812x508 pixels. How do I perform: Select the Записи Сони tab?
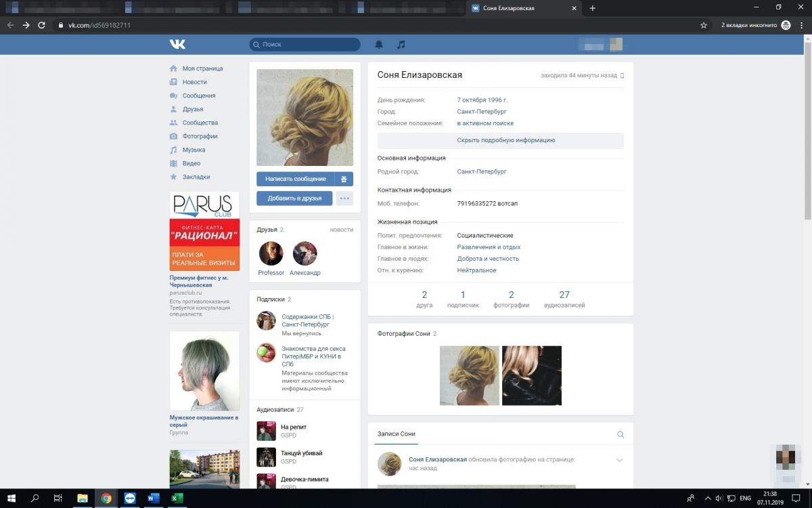click(396, 433)
